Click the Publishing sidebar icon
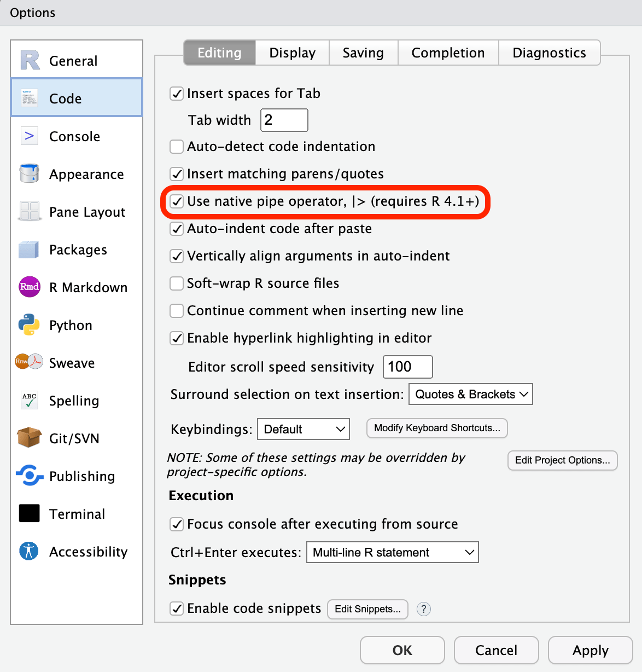Screen dimensions: 642x672 [28, 476]
